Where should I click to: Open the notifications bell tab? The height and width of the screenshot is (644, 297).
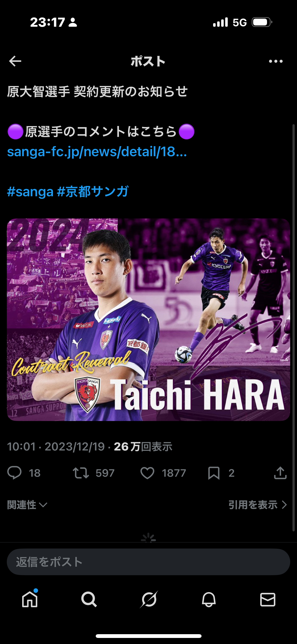pos(209,599)
